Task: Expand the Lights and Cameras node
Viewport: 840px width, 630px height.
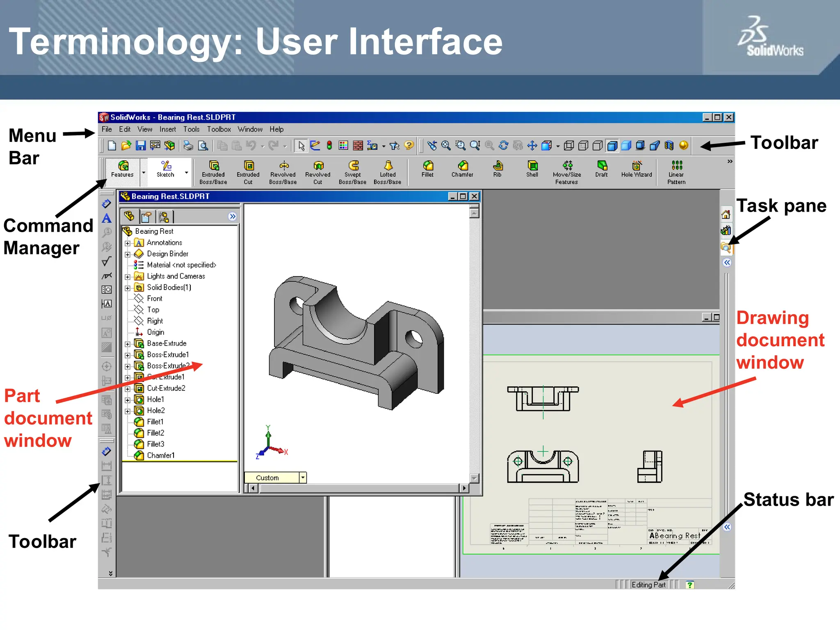Action: [x=128, y=277]
